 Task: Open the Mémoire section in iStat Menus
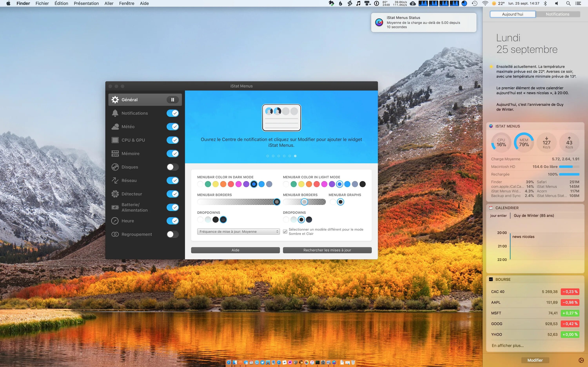tap(131, 153)
